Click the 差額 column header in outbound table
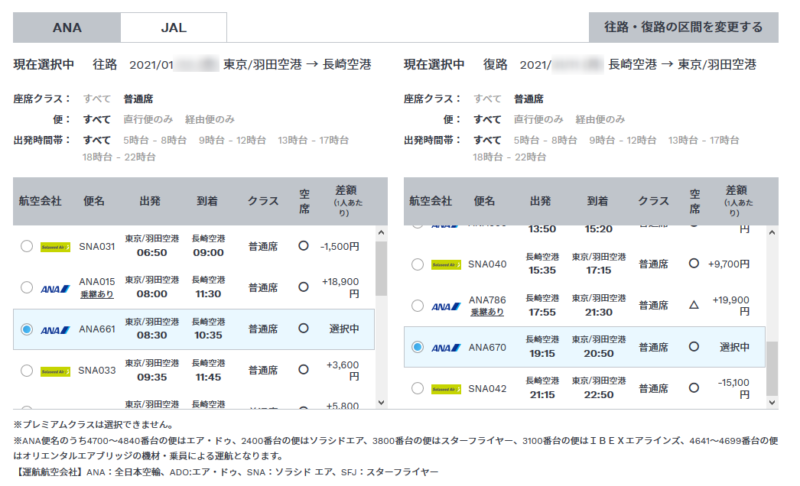Image resolution: width=800 pixels, height=486 pixels. (346, 201)
